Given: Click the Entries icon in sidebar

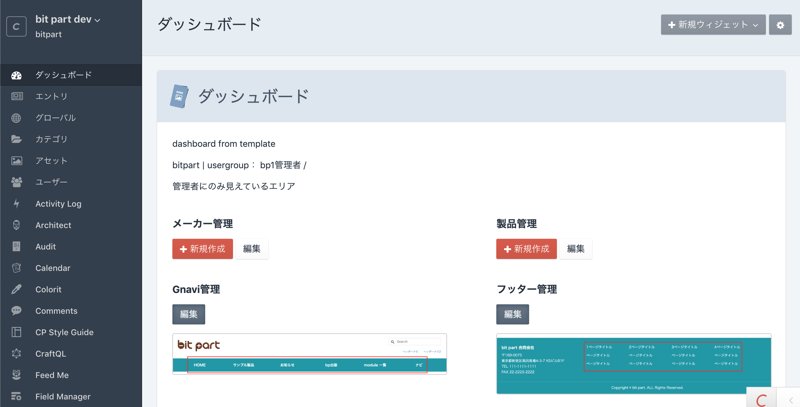Looking at the screenshot, I should point(17,96).
